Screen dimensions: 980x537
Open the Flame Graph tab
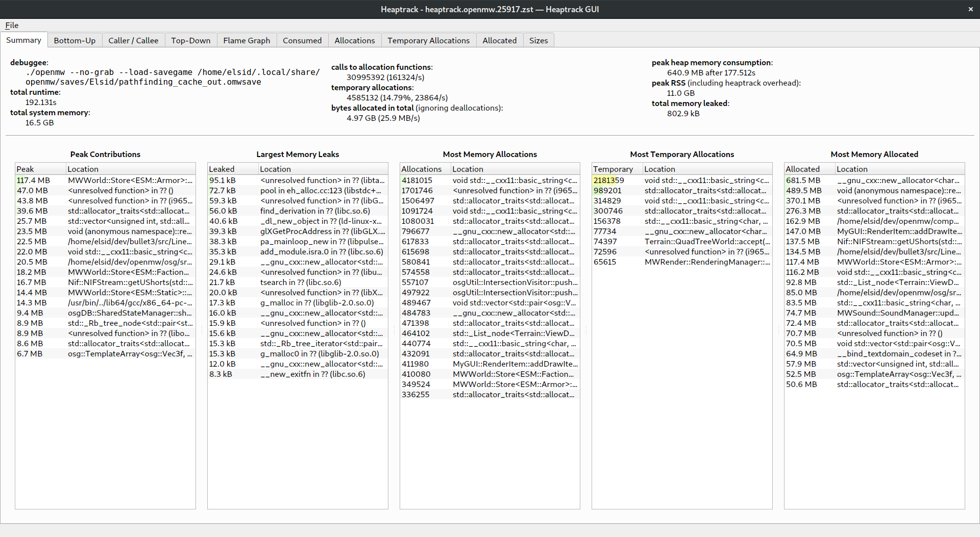coord(247,40)
